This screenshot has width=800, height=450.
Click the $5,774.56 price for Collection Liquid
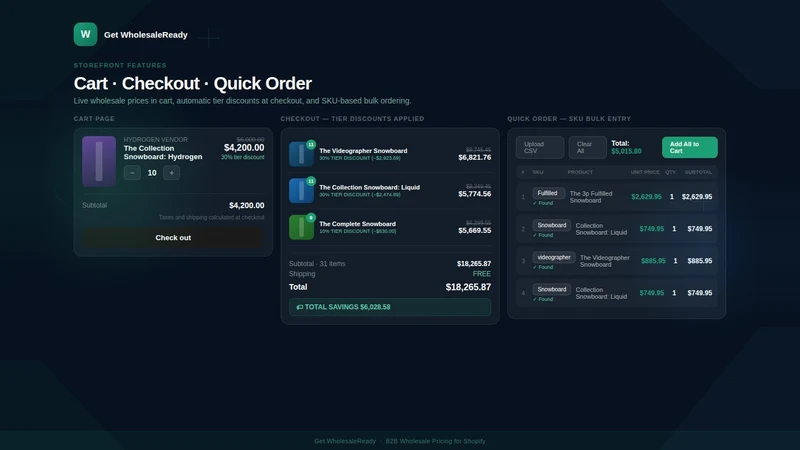coord(474,194)
